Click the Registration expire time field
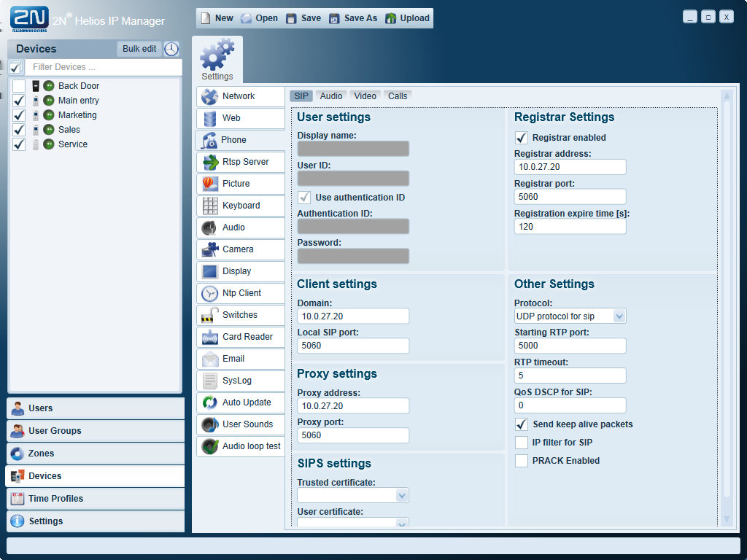747x560 pixels. coord(570,227)
